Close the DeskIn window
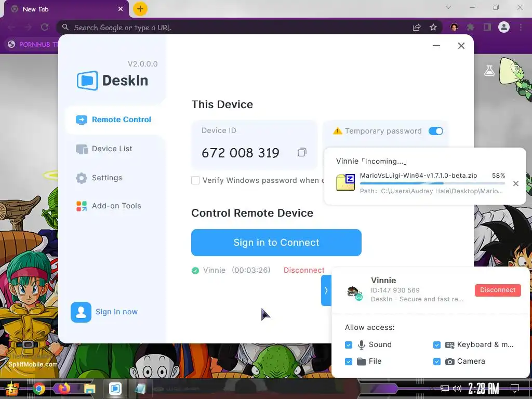The width and height of the screenshot is (532, 399). tap(461, 46)
